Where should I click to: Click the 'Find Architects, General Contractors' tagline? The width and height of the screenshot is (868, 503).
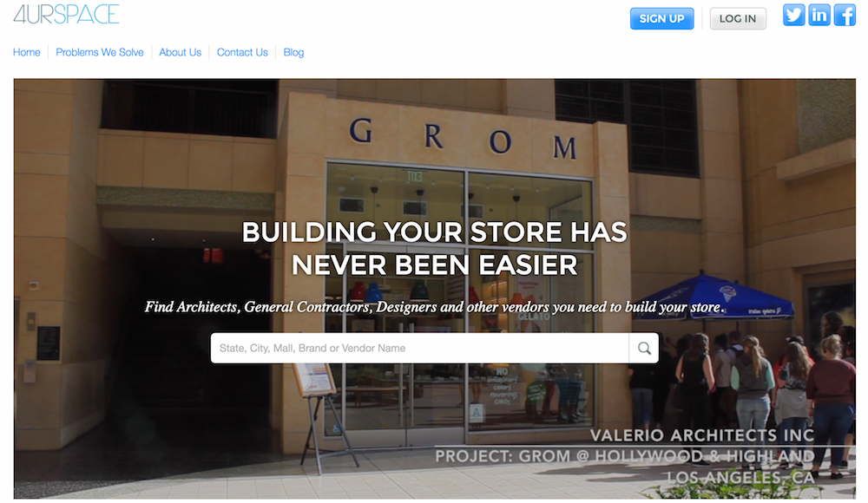click(435, 306)
